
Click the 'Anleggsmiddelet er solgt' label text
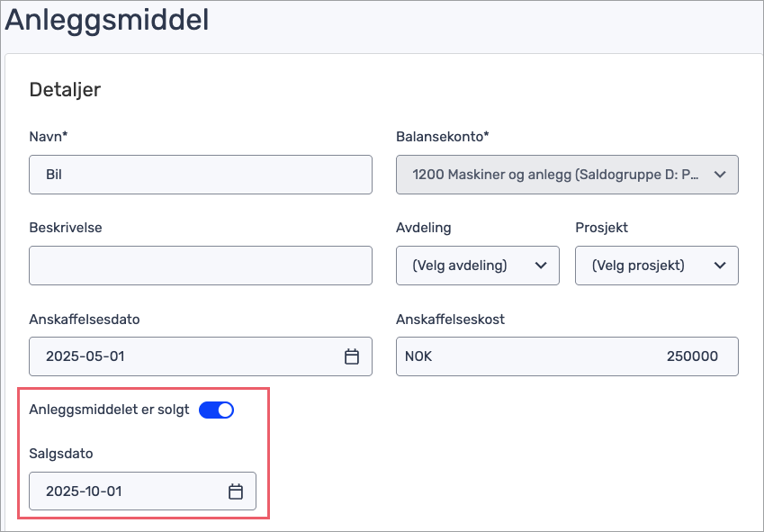[x=109, y=410]
